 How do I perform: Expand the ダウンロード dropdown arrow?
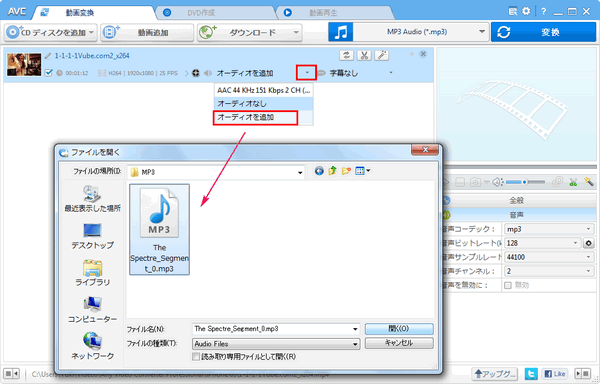click(x=296, y=33)
